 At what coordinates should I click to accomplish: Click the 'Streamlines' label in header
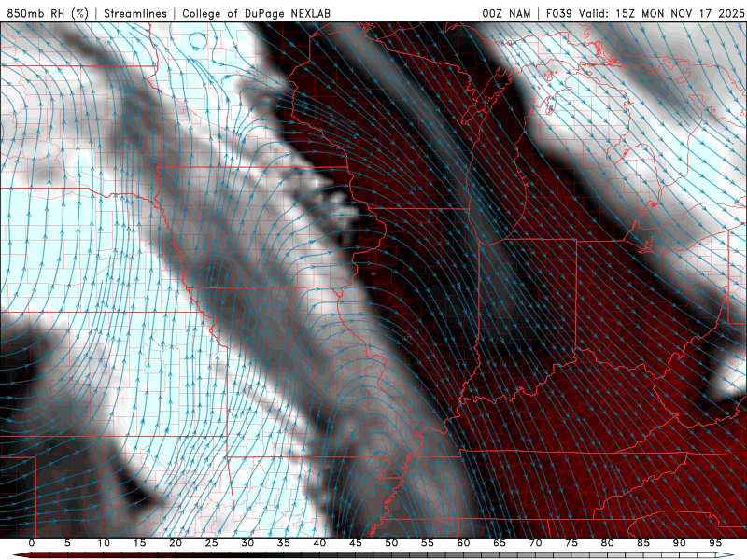point(135,13)
